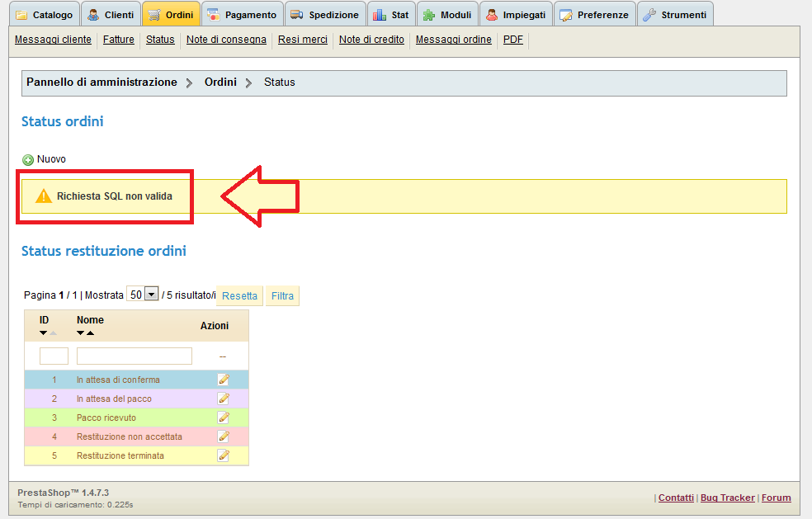This screenshot has width=812, height=519.
Task: Open Note di credito link
Action: [371, 40]
